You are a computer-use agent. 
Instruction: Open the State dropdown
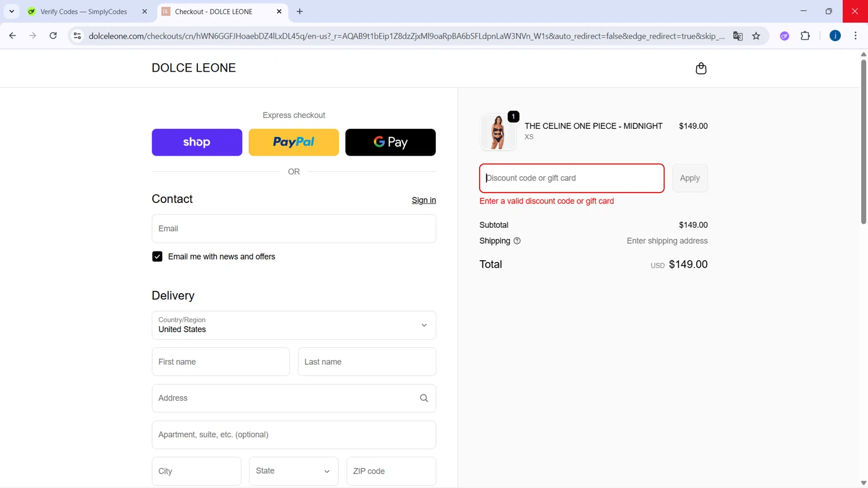click(294, 471)
